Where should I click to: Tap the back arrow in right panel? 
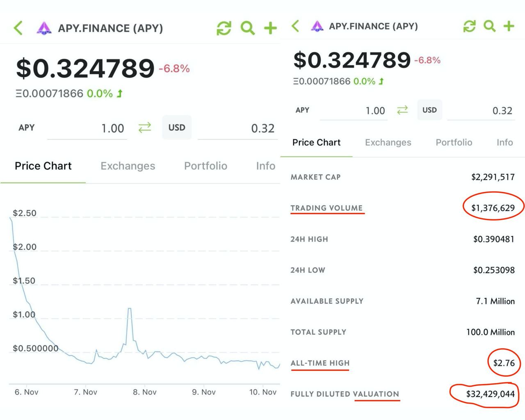[295, 26]
